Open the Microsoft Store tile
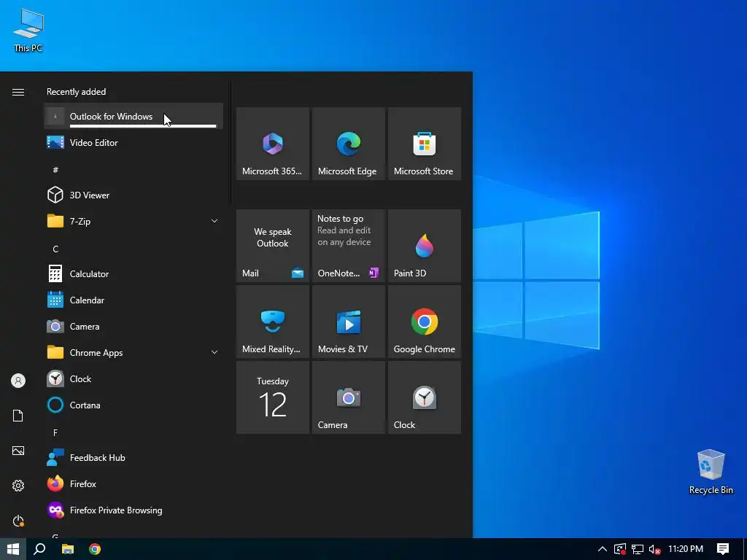Viewport: 747px width, 560px height. 425,144
